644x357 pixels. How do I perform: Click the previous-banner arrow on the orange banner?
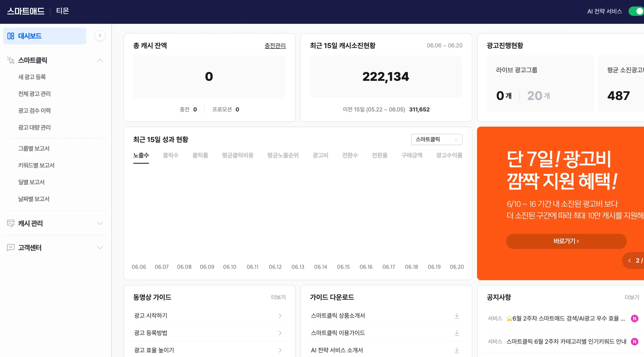pyautogui.click(x=630, y=261)
